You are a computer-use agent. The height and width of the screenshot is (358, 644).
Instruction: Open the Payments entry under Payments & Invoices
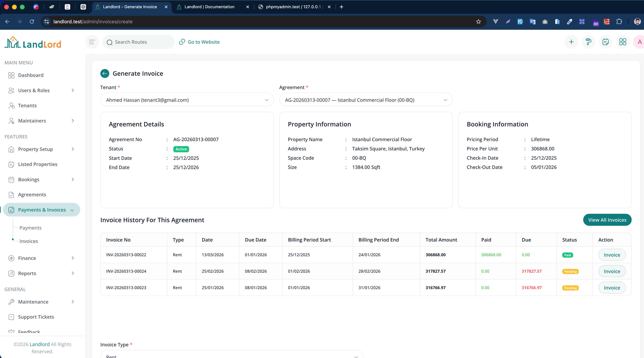coord(30,228)
